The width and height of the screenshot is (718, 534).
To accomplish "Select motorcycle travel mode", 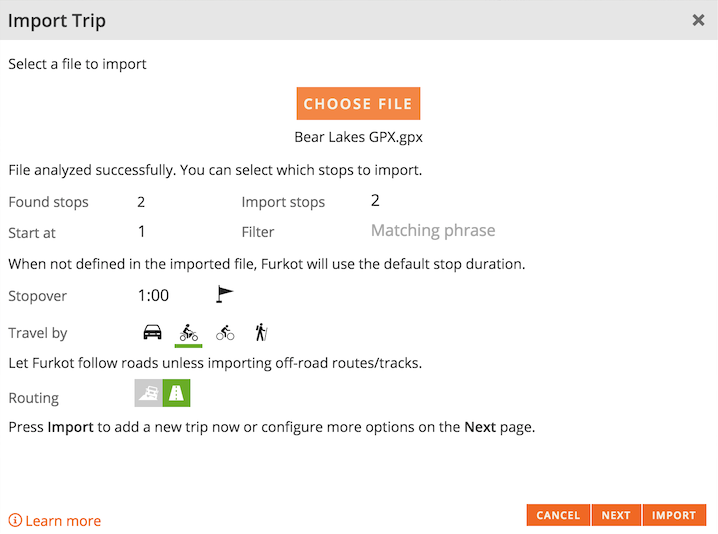I will click(189, 332).
